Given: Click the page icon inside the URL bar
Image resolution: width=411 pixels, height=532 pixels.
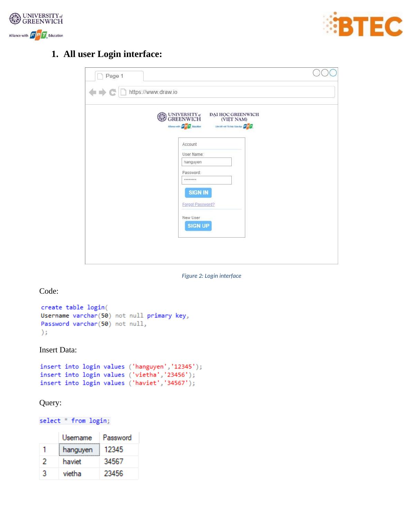Looking at the screenshot, I should coord(123,92).
